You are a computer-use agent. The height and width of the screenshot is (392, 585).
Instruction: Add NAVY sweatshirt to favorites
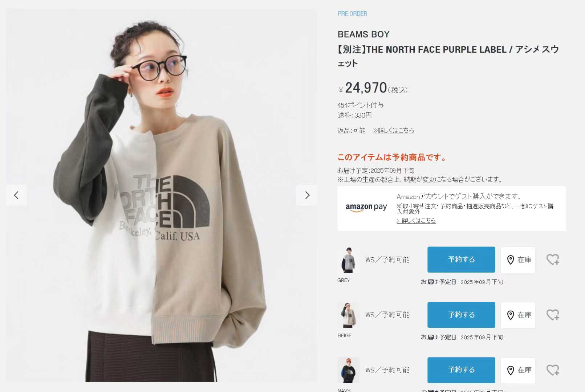[553, 370]
